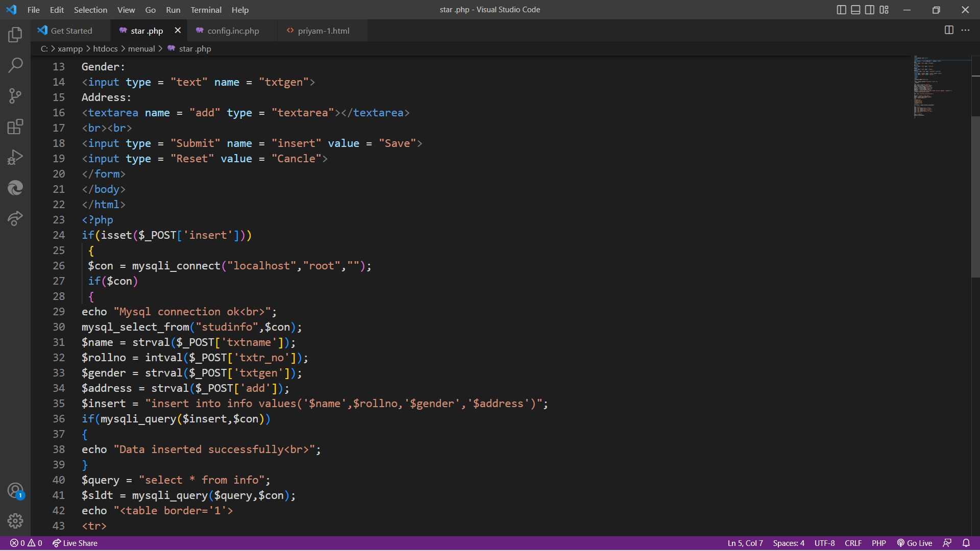
Task: Open PHP language mode selector
Action: pos(878,543)
